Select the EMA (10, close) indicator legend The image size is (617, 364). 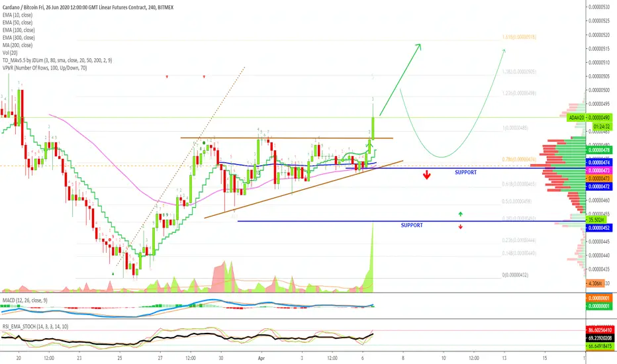(x=17, y=15)
